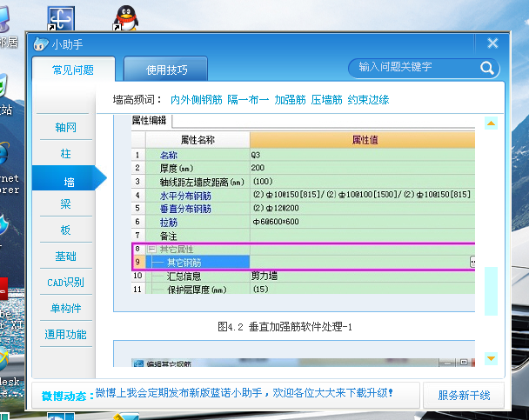The image size is (529, 420).
Task: Open the 内外侧钢筋 keyword link
Action: [x=197, y=100]
